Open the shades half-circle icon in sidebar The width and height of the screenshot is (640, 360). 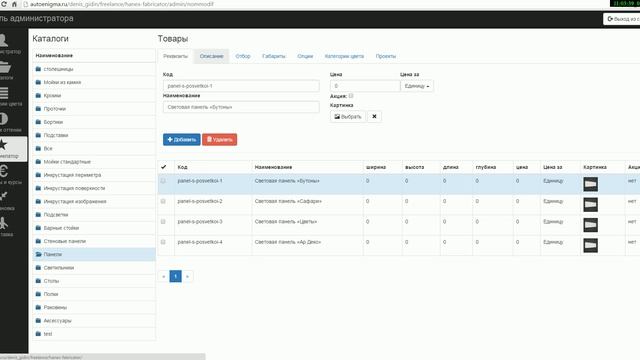(4, 119)
